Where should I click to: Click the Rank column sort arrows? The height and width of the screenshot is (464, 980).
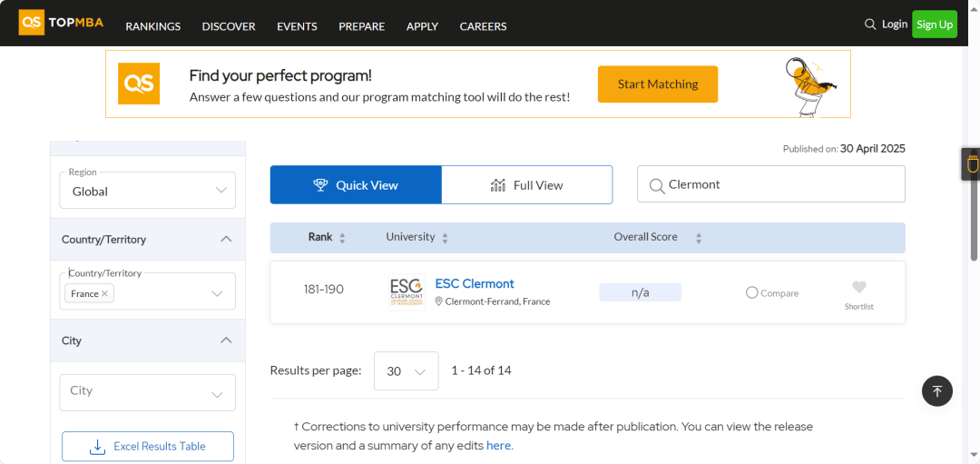coord(342,238)
